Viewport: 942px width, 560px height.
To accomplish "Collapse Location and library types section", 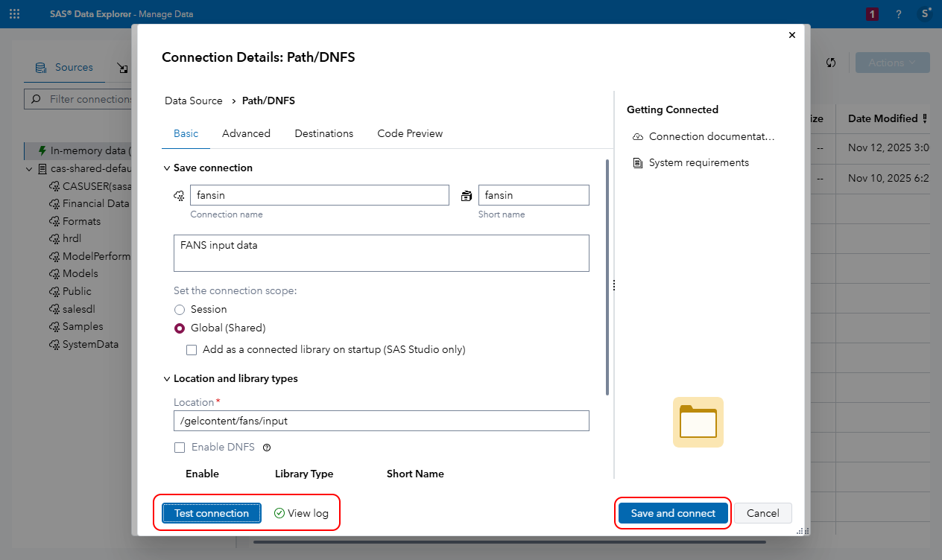I will coord(167,378).
